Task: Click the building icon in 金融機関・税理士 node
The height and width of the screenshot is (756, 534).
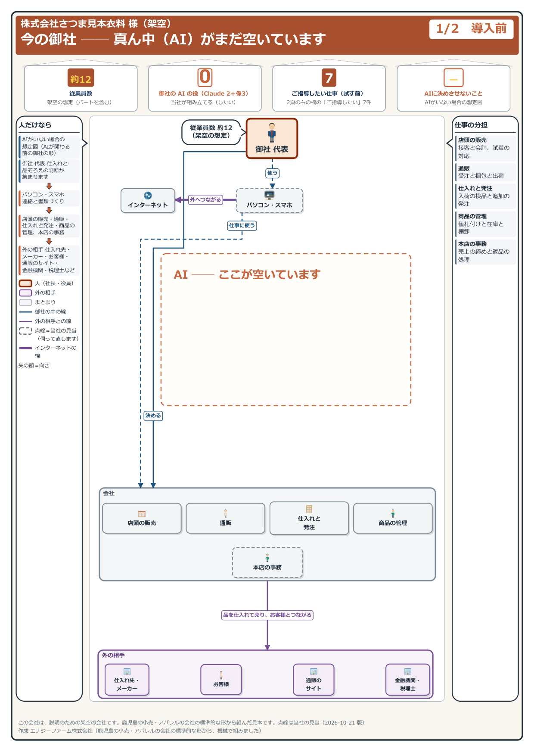Action: 408,672
